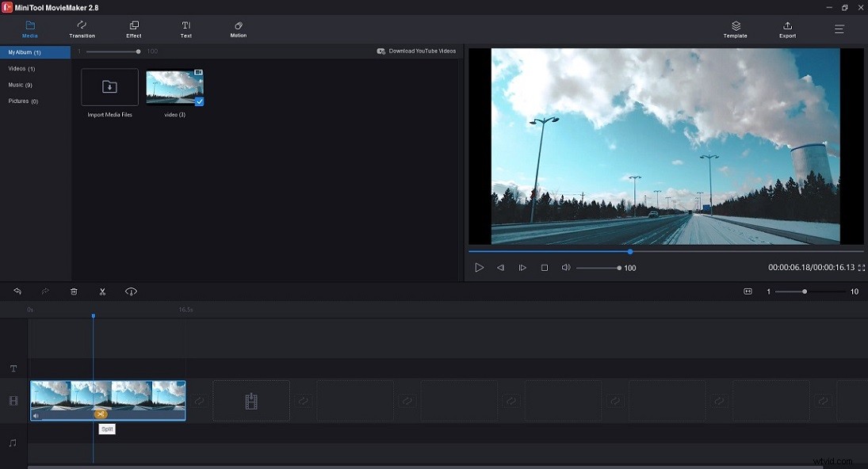Click Download YouTube Videos
The height and width of the screenshot is (469, 868).
tap(416, 50)
